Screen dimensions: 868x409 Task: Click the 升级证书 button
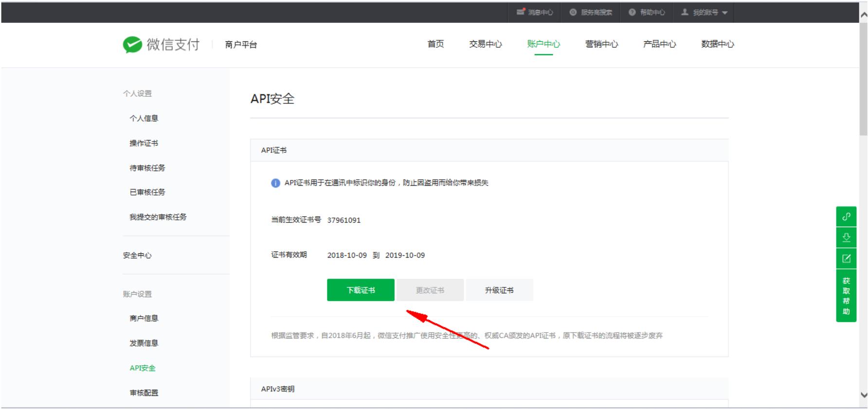pyautogui.click(x=499, y=290)
